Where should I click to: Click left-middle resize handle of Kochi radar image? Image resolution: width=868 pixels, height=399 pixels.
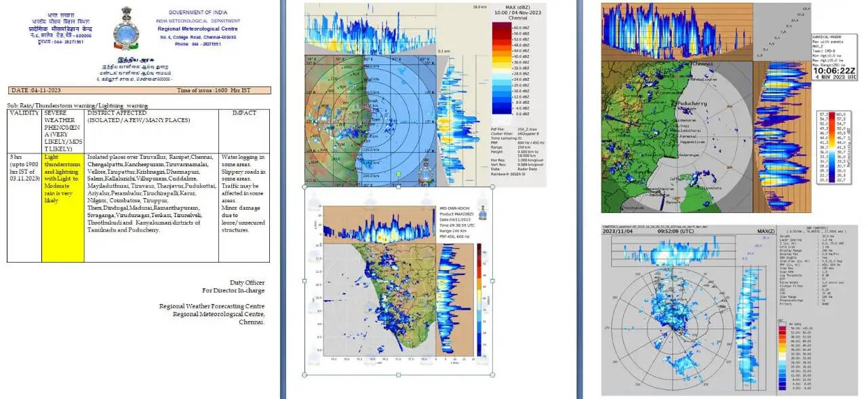tap(304, 280)
